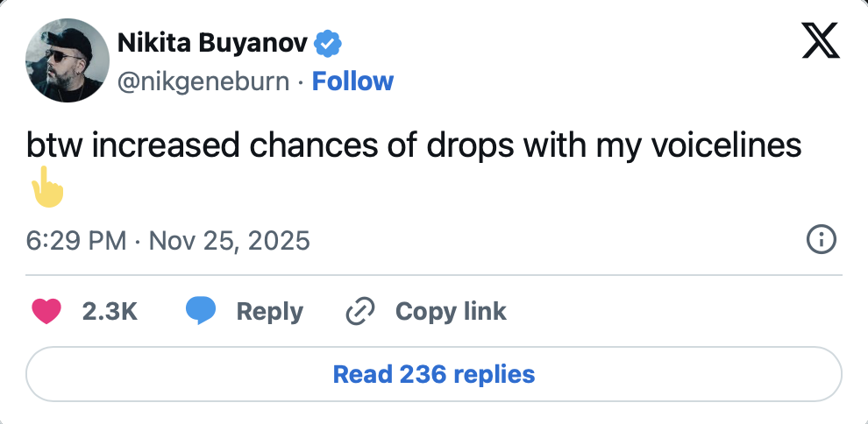Image resolution: width=868 pixels, height=424 pixels.
Task: Follow Nikita Buyanov
Action: coord(352,81)
